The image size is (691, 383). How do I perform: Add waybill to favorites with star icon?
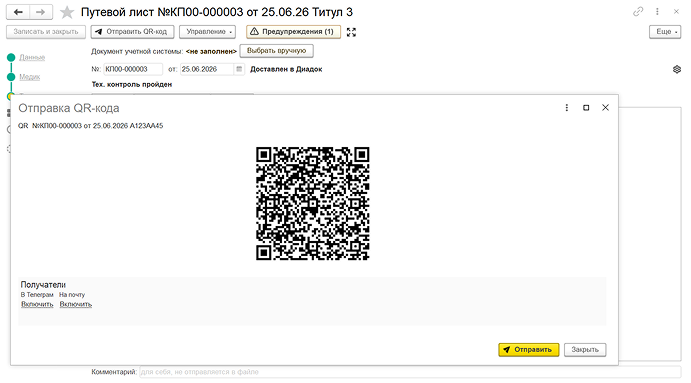67,12
